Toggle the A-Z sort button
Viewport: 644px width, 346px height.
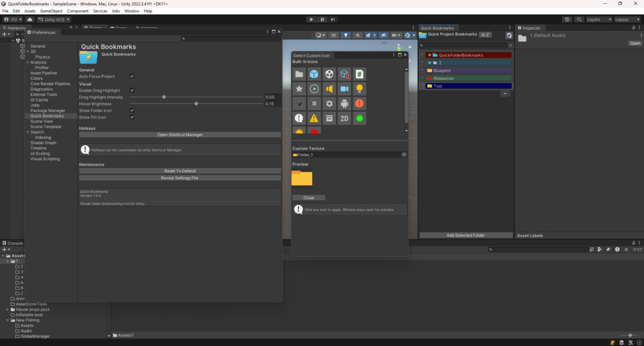tap(485, 35)
